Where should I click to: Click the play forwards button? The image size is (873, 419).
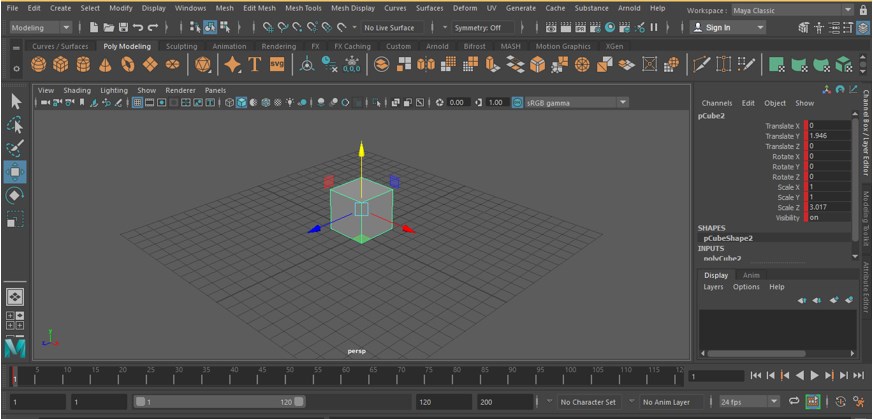(x=814, y=375)
